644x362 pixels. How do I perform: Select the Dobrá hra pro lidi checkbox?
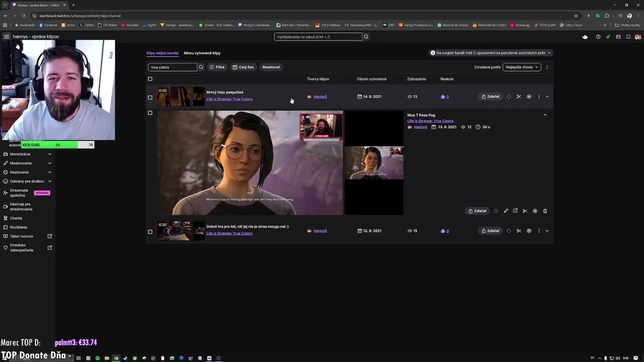(x=150, y=232)
